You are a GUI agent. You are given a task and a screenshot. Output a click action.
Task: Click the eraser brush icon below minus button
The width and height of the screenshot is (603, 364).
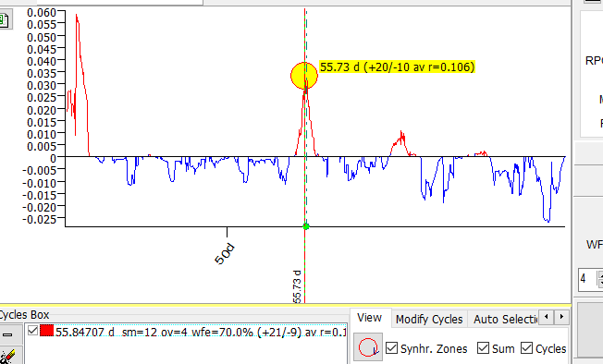point(7,356)
